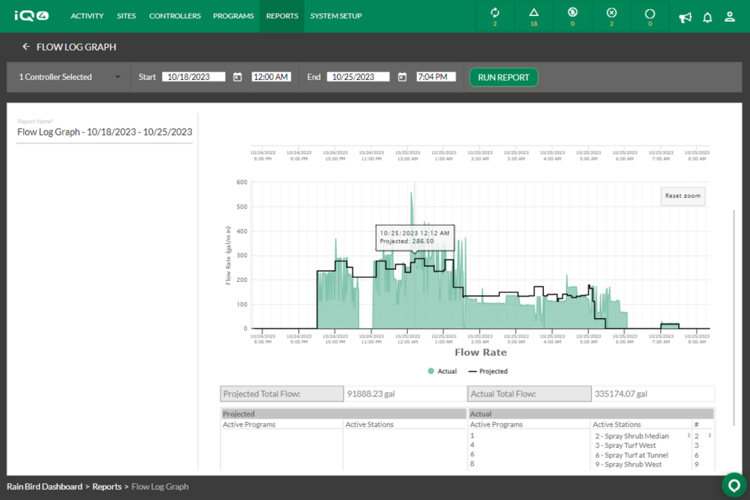Click the report vertical scrollbar
This screenshot has height=500, width=750.
734,317
